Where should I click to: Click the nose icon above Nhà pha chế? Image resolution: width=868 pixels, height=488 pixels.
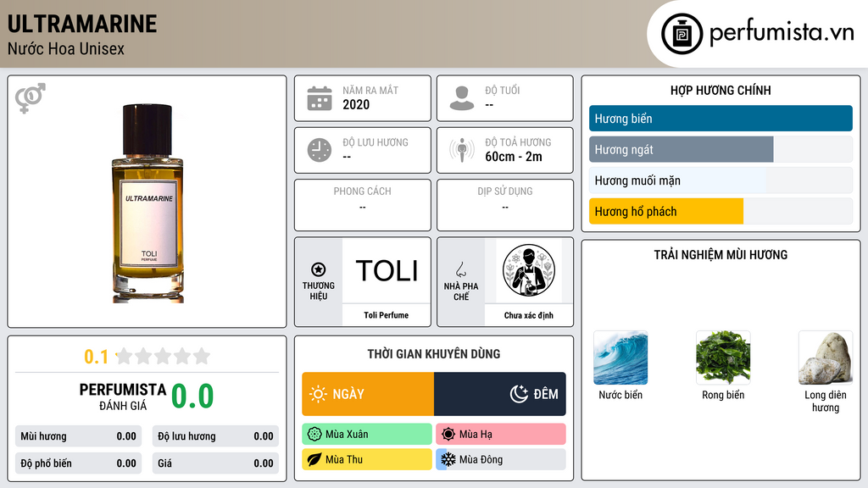[460, 269]
